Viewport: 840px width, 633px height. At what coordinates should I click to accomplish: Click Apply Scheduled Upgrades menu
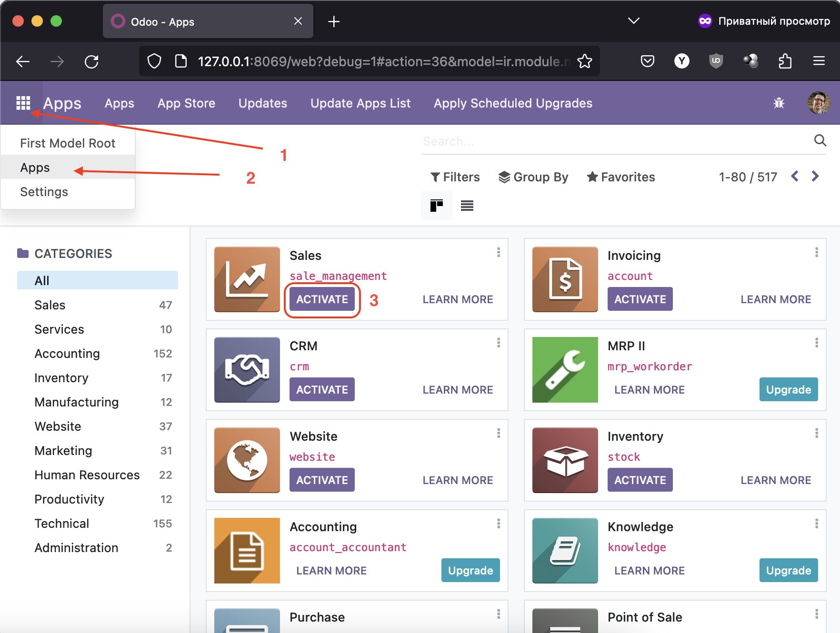(x=513, y=103)
